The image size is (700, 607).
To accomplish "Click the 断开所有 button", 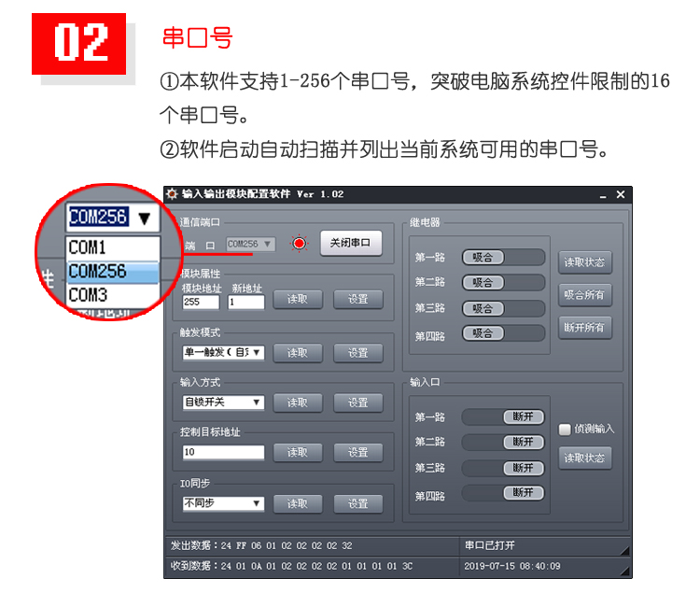I will coord(585,328).
